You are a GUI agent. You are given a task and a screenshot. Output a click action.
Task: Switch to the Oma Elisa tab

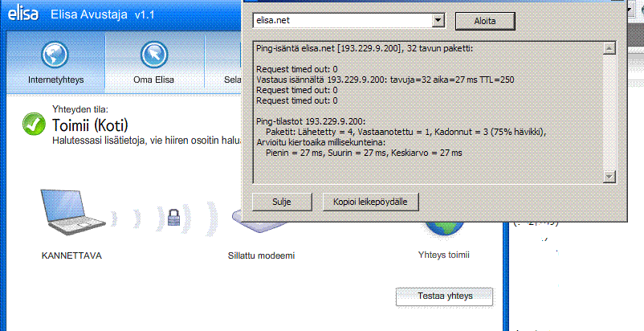[x=154, y=63]
